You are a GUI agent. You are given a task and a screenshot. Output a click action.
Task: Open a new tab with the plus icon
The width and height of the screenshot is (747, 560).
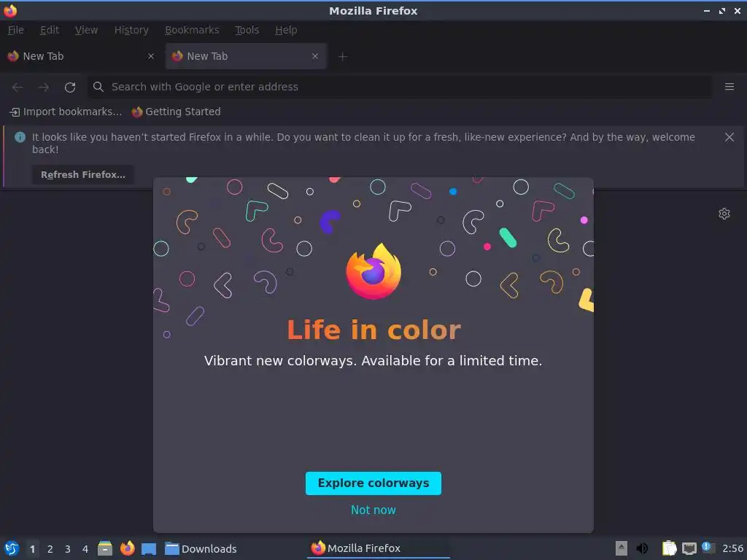point(342,57)
